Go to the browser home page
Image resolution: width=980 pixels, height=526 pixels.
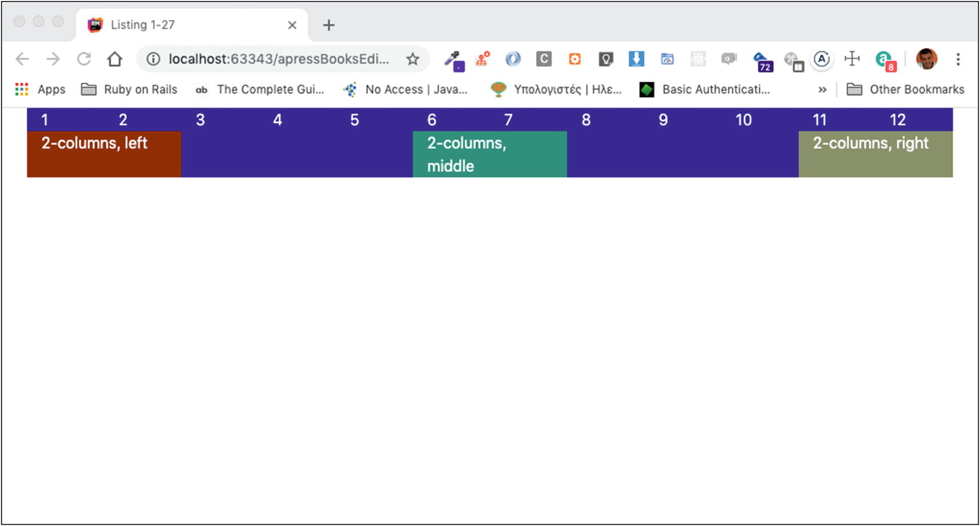click(x=115, y=59)
